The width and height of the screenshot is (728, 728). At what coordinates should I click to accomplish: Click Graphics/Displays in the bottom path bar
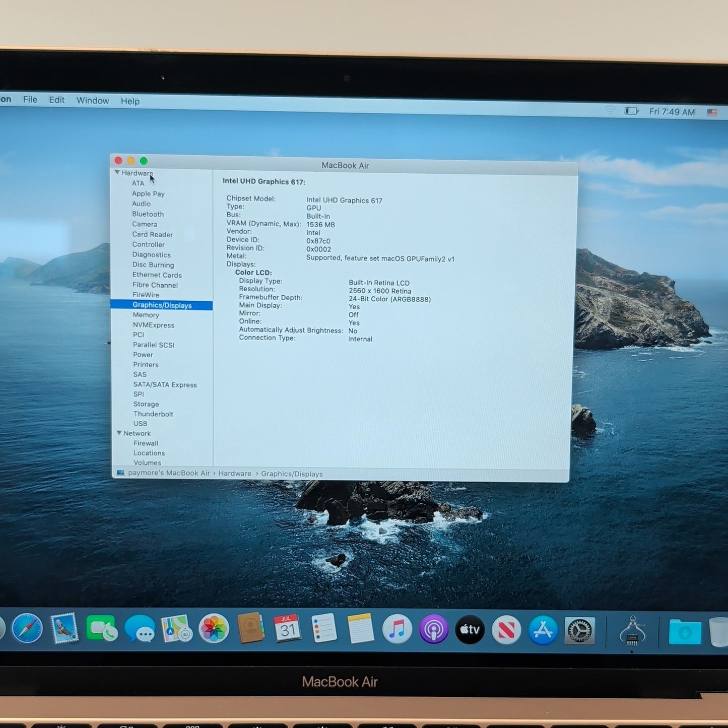click(x=292, y=474)
